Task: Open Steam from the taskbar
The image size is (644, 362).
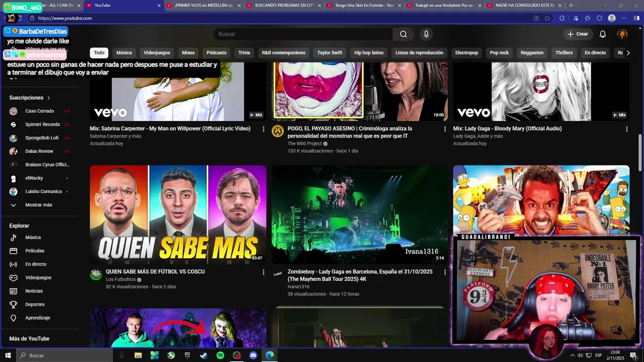Action: click(204, 355)
